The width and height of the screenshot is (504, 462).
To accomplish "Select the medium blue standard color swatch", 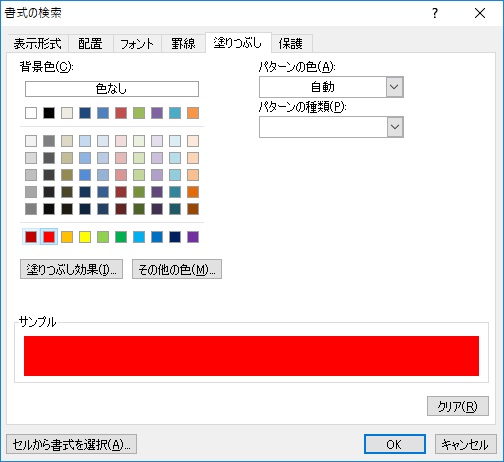I will click(157, 237).
